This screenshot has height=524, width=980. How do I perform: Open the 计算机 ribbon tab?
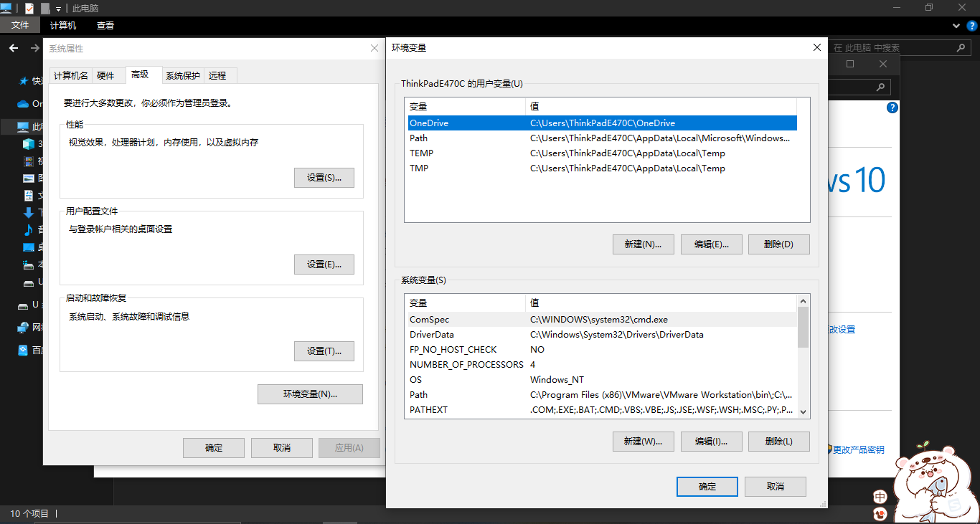point(63,25)
